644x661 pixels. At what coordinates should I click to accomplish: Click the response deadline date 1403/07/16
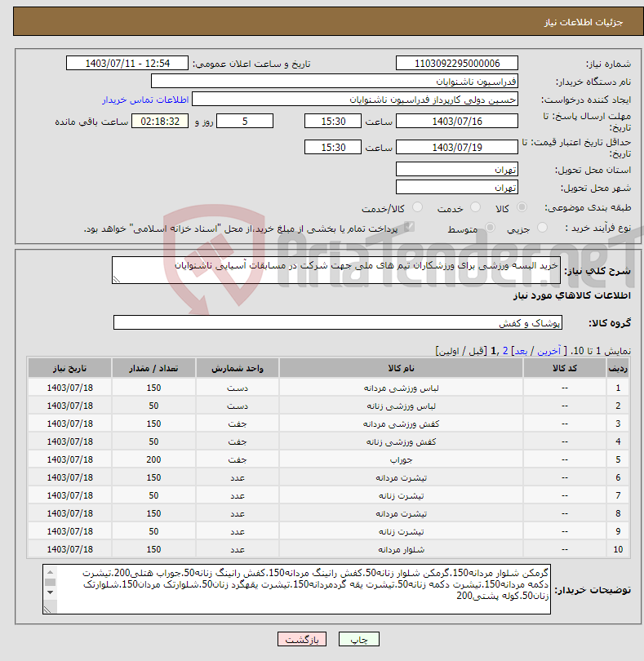pos(457,121)
